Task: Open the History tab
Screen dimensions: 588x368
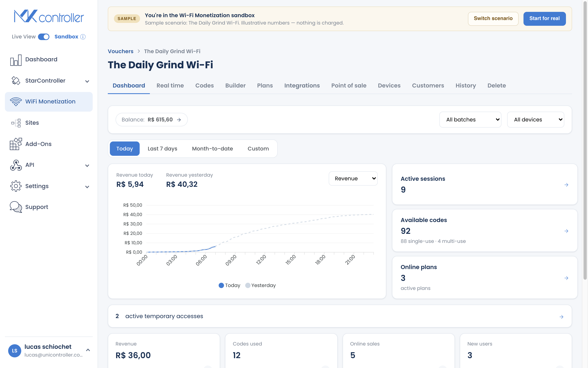Action: pyautogui.click(x=465, y=86)
